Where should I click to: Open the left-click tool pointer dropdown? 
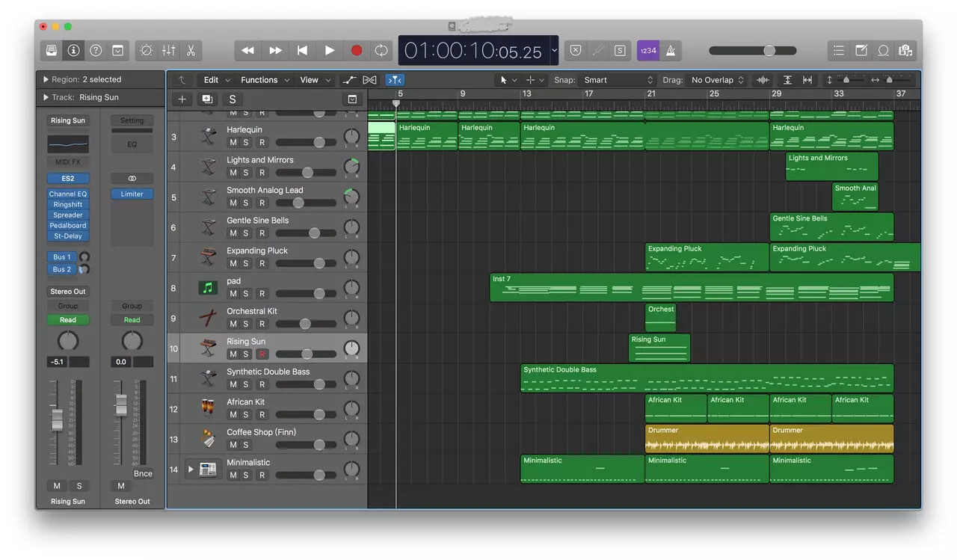(x=509, y=79)
